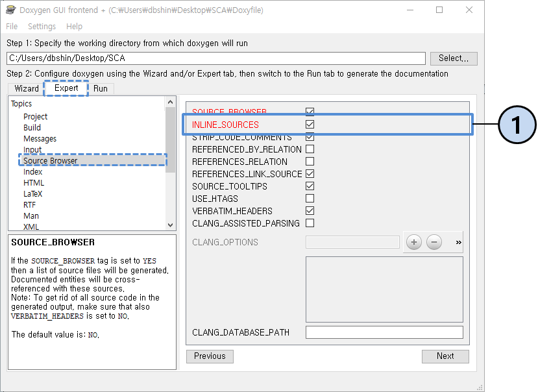The width and height of the screenshot is (538, 392).
Task: Minimize the Doxygen GUI window
Action: coord(410,10)
